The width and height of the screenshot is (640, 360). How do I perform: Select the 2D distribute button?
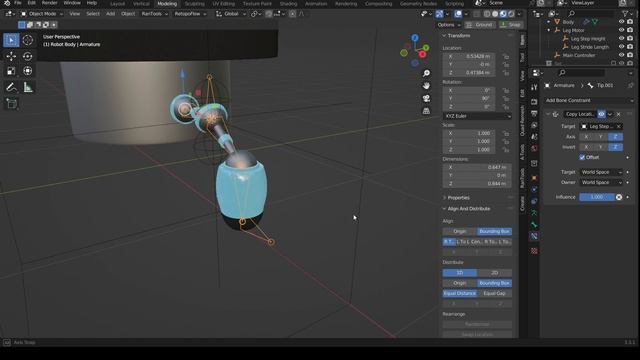[x=494, y=273]
